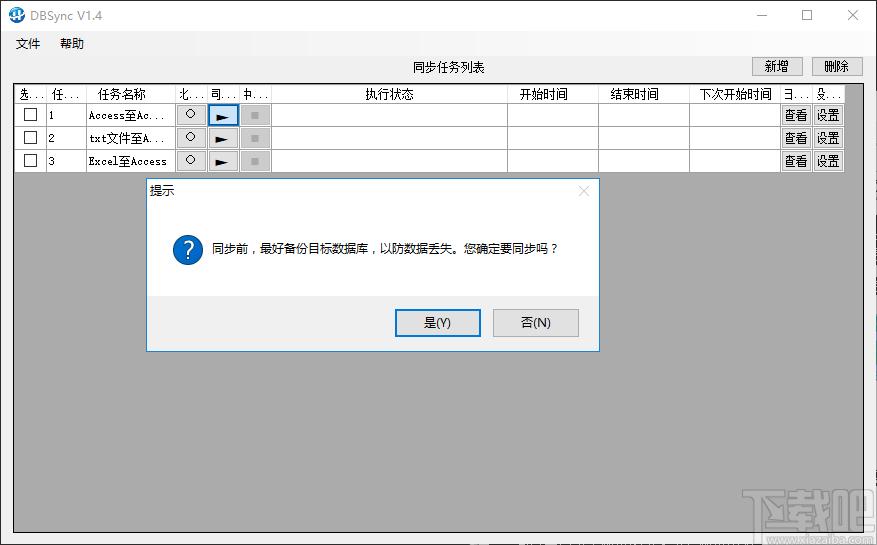The height and width of the screenshot is (545, 877).
Task: Click 查看 for Excel至Access task
Action: (796, 161)
